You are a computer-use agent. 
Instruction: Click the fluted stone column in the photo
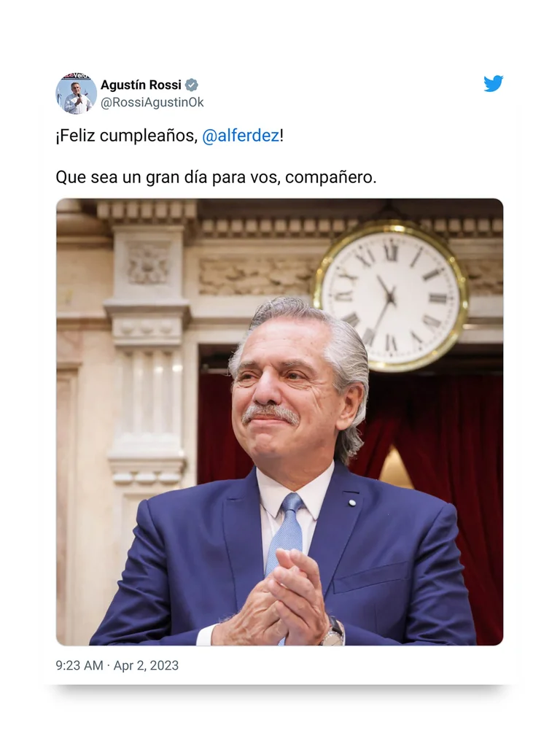pos(147,405)
